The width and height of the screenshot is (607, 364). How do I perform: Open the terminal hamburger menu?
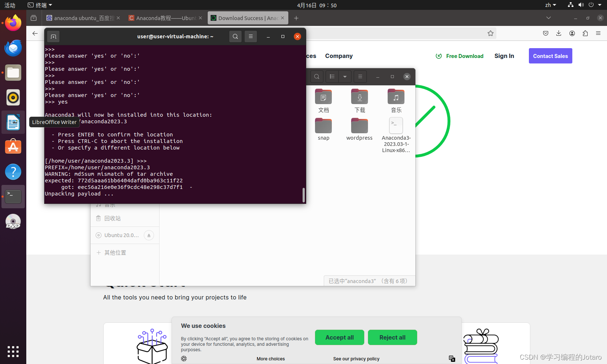click(250, 36)
